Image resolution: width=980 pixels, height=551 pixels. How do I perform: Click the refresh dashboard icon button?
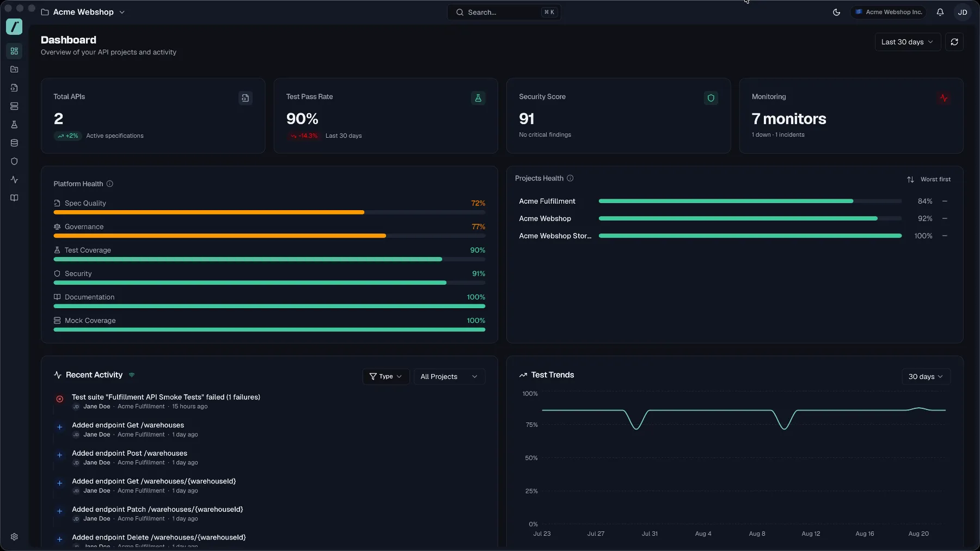click(954, 42)
